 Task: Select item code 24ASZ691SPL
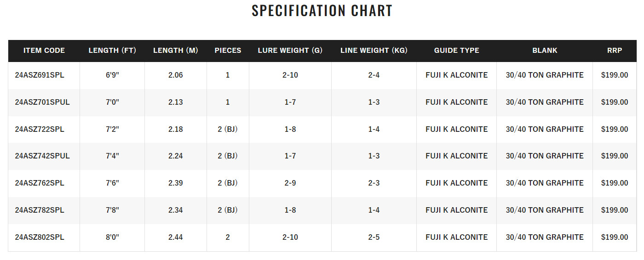pyautogui.click(x=40, y=75)
